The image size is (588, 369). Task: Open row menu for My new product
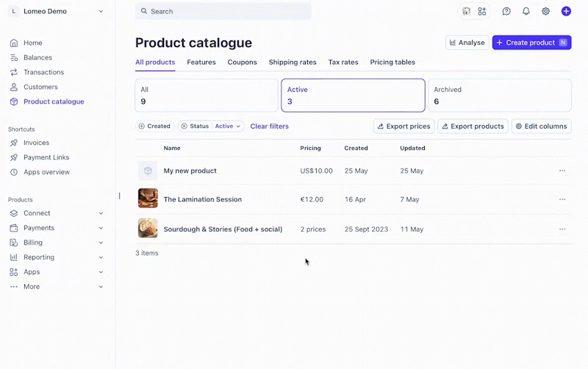[x=562, y=171]
